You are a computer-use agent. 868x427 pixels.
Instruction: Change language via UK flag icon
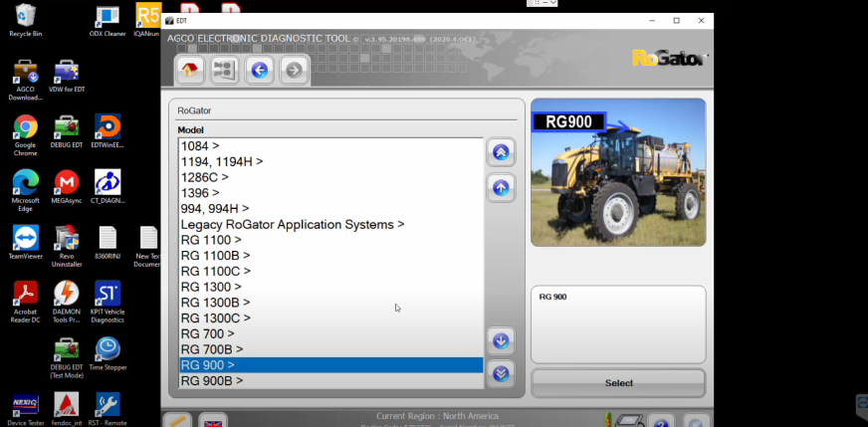213,420
